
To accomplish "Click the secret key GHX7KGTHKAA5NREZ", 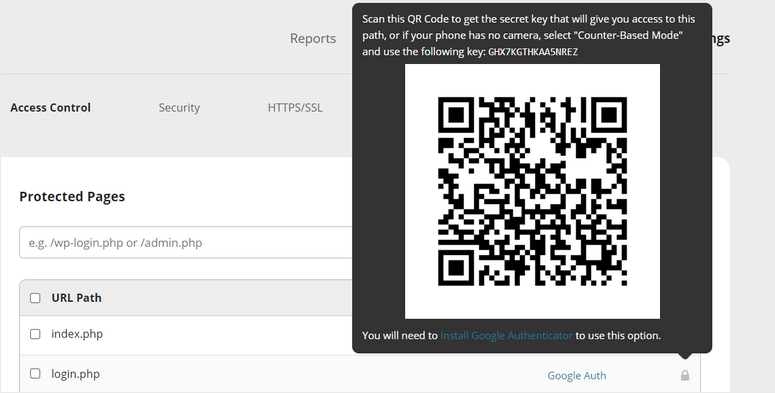I will click(533, 52).
